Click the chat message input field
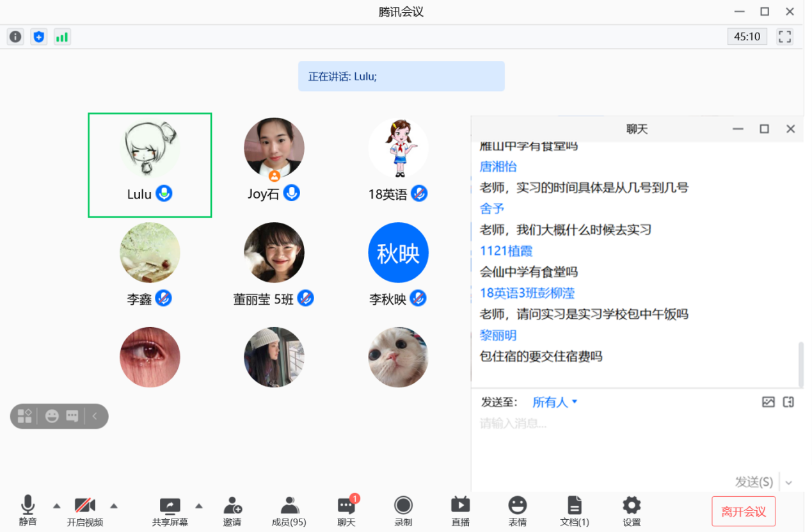Viewport: 812px width, 532px height. (627, 424)
